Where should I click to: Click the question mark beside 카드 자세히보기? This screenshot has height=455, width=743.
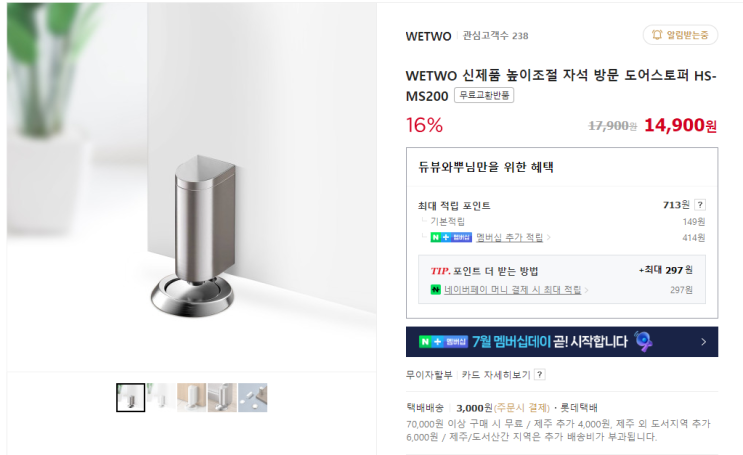click(540, 374)
